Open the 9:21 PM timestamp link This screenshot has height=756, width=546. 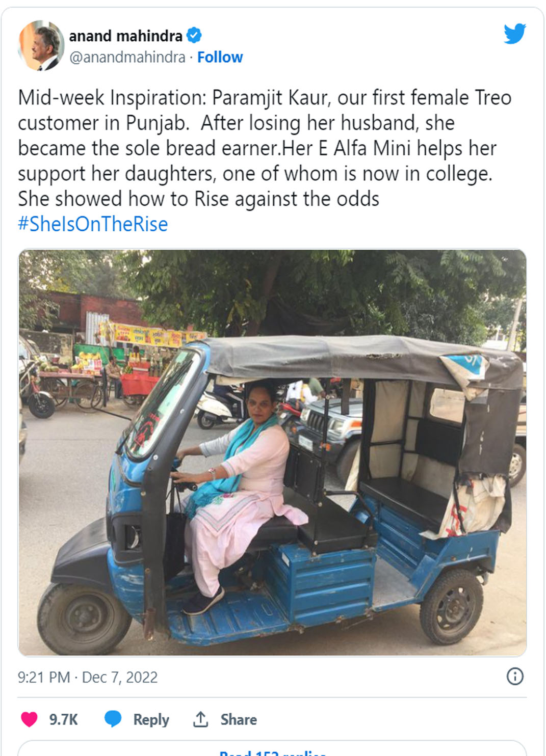pos(44,677)
